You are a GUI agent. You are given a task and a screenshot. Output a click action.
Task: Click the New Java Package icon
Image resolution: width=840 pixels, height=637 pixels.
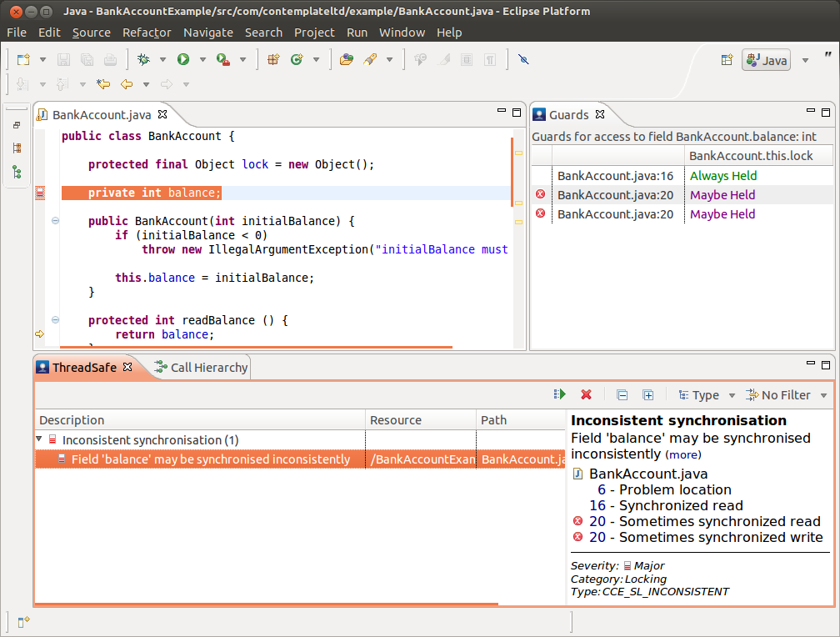[273, 59]
